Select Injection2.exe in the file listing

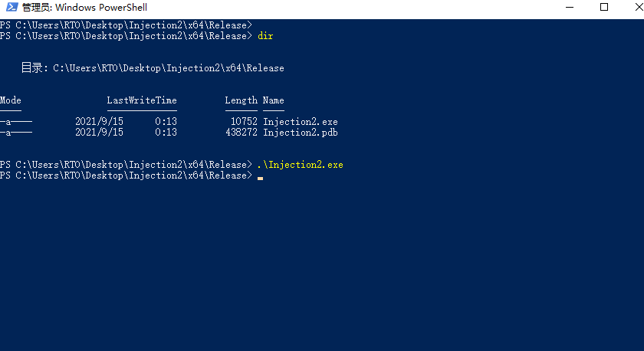(x=301, y=122)
